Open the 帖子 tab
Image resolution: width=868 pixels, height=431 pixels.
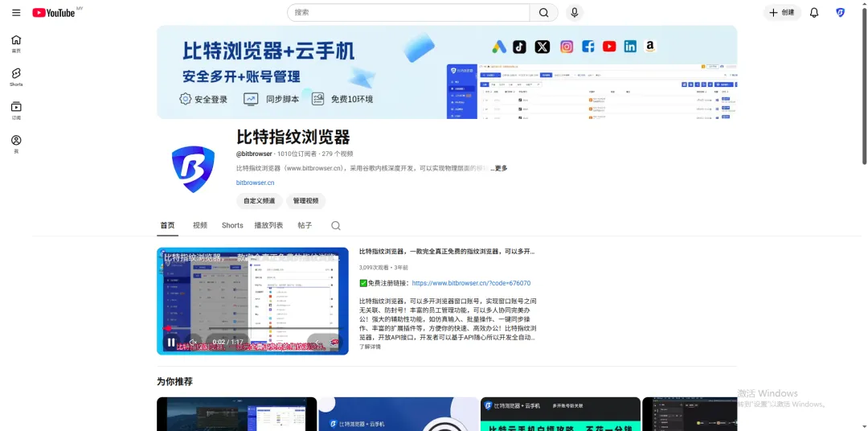pos(305,225)
